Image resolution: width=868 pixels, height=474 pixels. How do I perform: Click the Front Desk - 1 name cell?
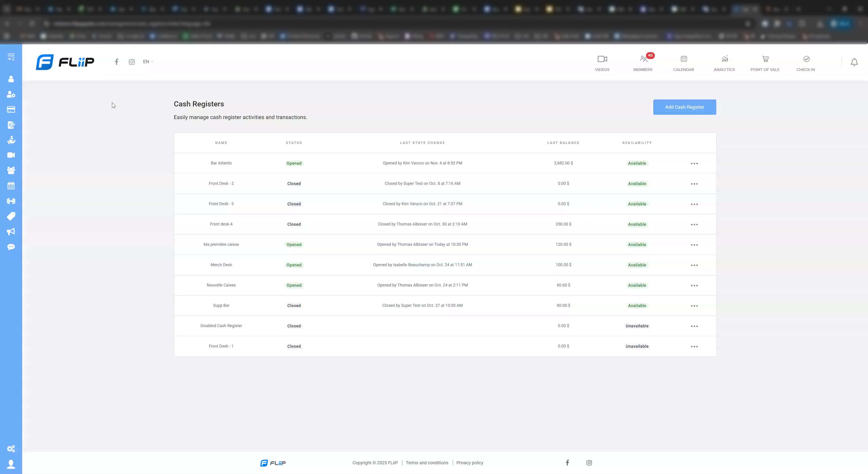(221, 346)
